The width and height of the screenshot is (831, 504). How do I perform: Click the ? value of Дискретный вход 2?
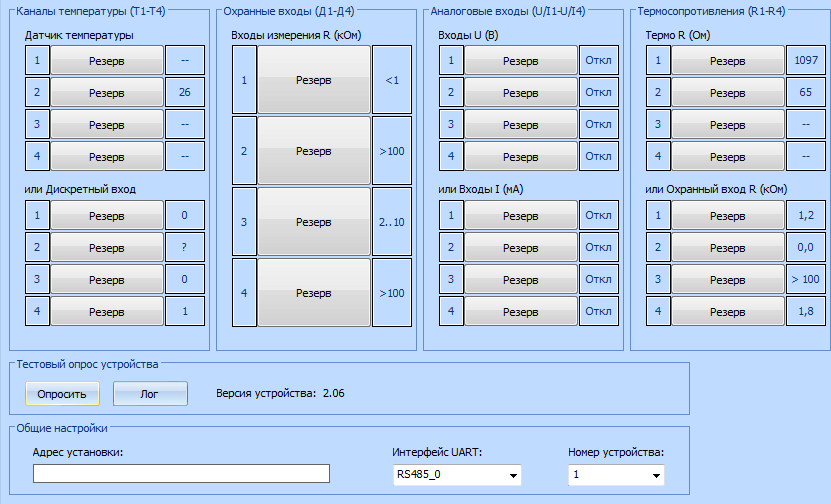click(x=184, y=247)
